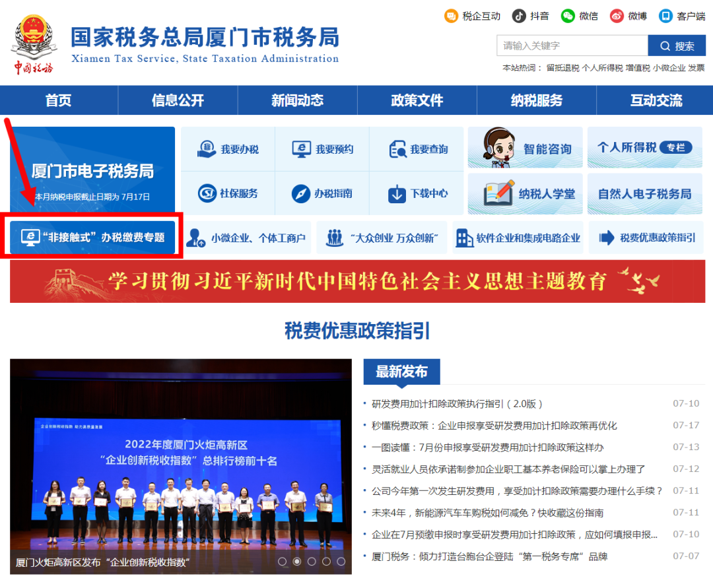Open the 自然人电子税务局 tile
713x588 pixels.
pyautogui.click(x=645, y=193)
